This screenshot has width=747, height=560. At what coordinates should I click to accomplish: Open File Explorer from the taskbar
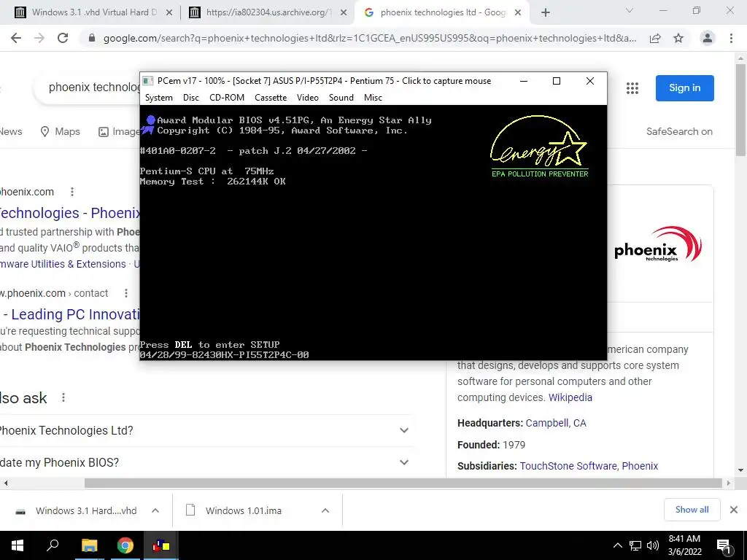tap(89, 545)
